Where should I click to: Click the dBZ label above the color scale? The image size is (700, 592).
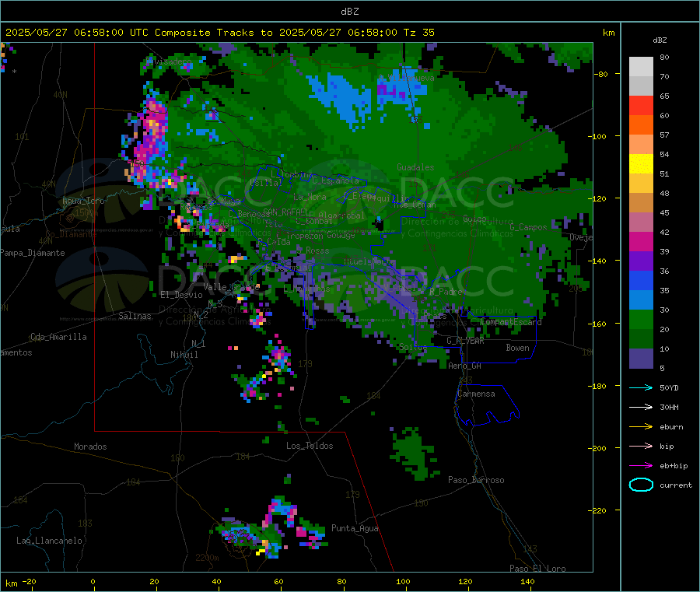[660, 40]
